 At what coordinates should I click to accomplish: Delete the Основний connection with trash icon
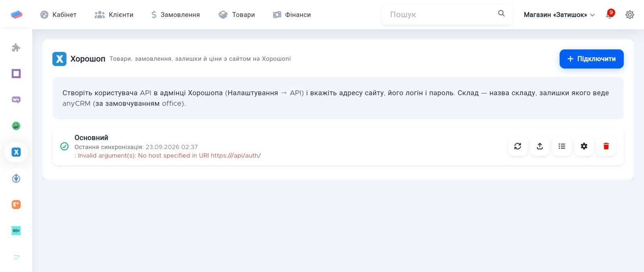point(606,146)
